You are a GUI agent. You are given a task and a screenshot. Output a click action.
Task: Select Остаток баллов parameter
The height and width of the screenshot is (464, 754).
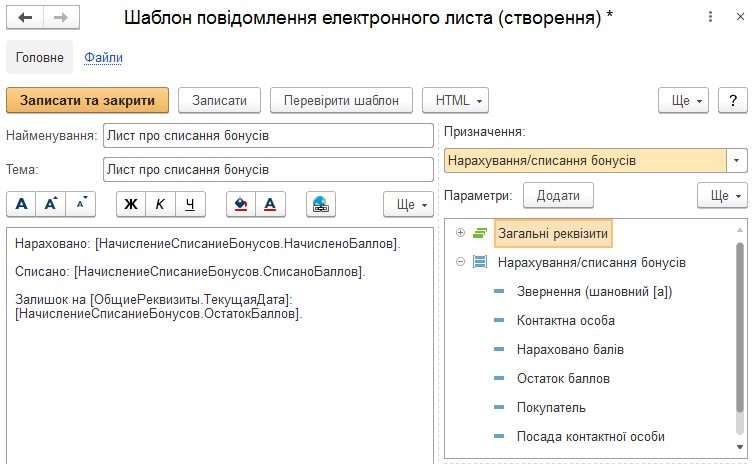tap(563, 378)
